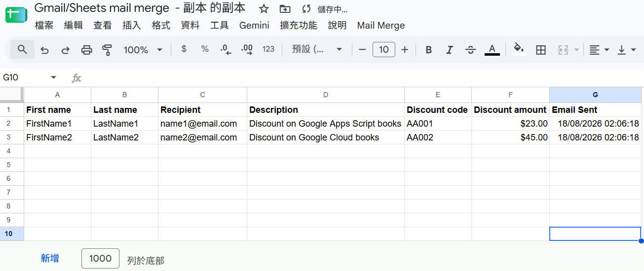The height and width of the screenshot is (271, 644).
Task: Open horizontal align dropdown
Action: 600,49
